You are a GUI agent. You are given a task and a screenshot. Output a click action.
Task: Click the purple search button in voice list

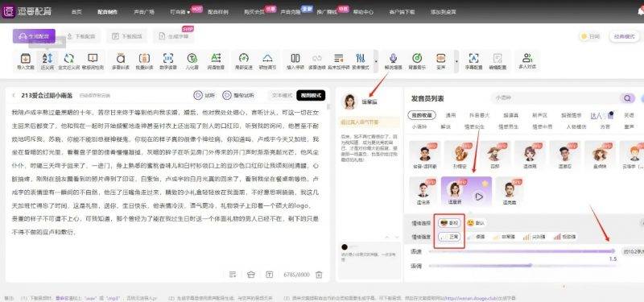coord(627,98)
